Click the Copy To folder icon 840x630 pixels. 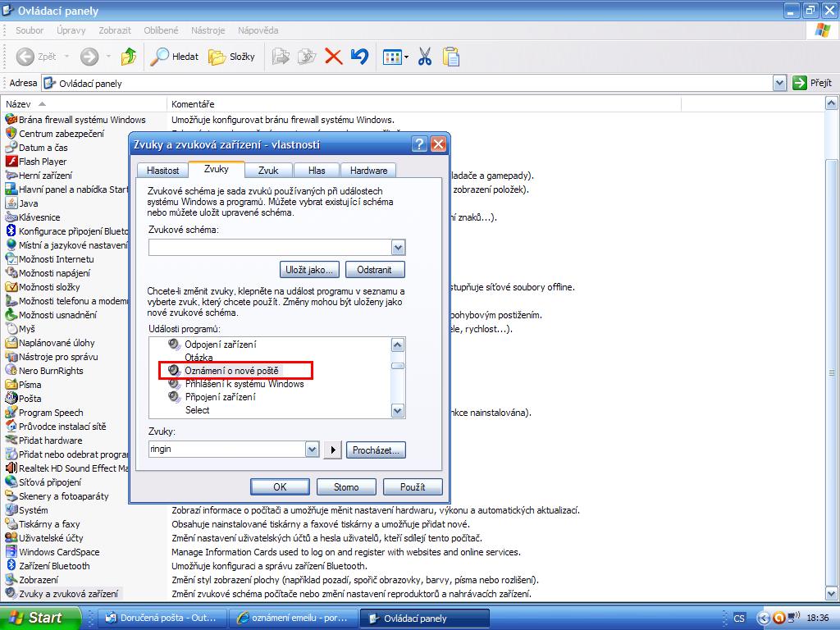tap(307, 57)
